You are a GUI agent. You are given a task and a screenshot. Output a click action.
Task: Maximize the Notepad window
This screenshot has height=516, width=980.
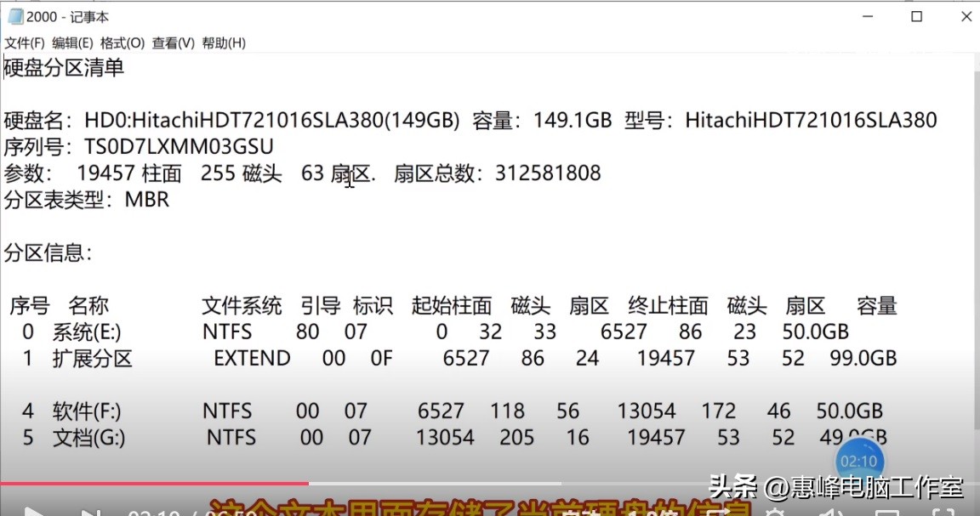916,15
